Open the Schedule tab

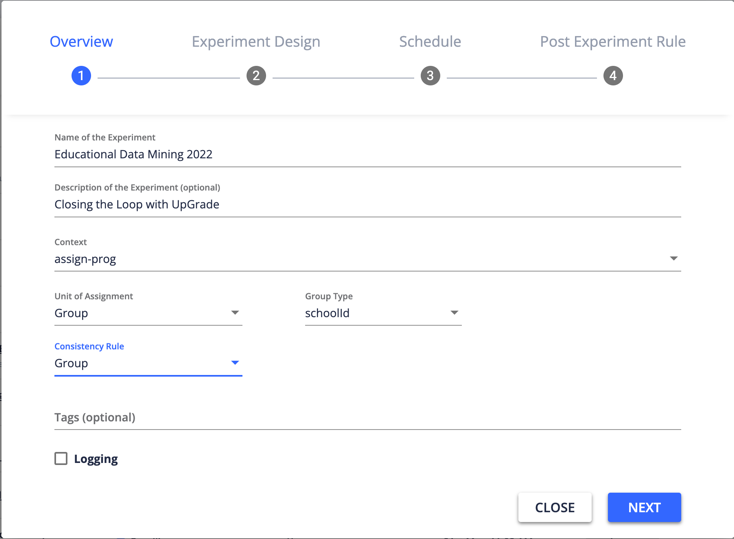430,41
